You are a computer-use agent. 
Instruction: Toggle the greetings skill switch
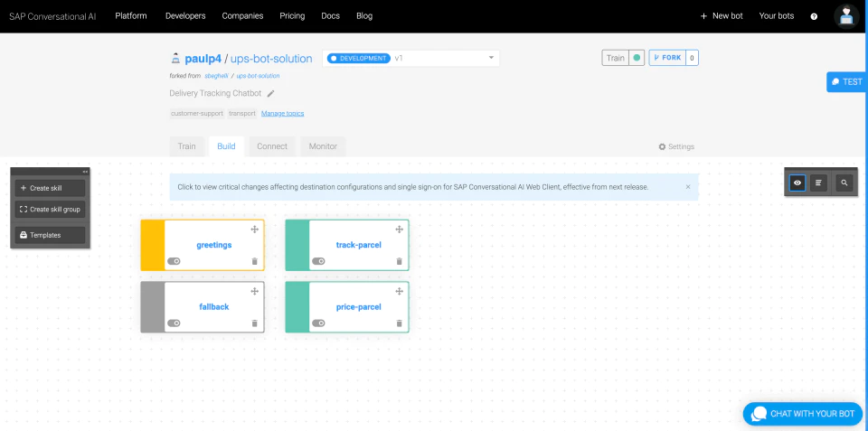pos(174,261)
